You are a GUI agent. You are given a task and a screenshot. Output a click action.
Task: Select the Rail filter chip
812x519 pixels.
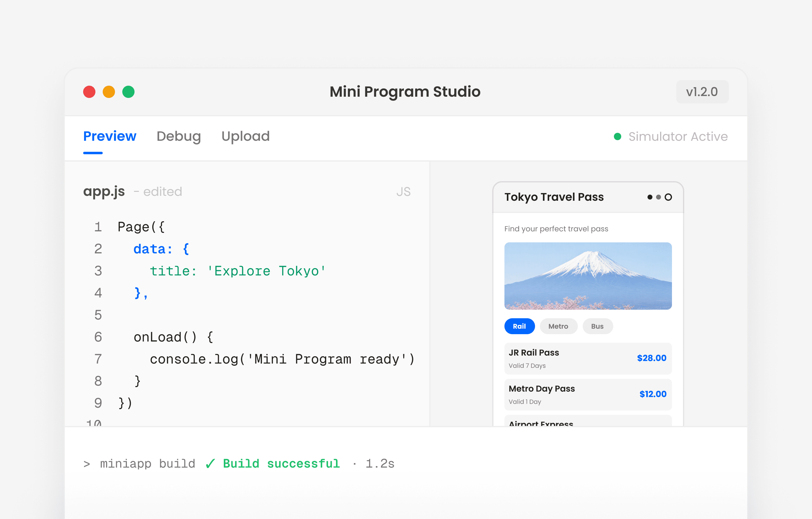coord(519,326)
